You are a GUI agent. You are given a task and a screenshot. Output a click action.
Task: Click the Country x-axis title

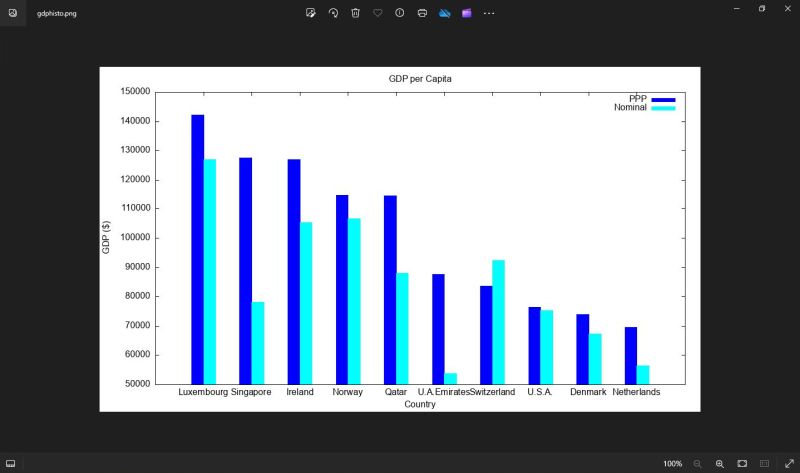pyautogui.click(x=420, y=404)
